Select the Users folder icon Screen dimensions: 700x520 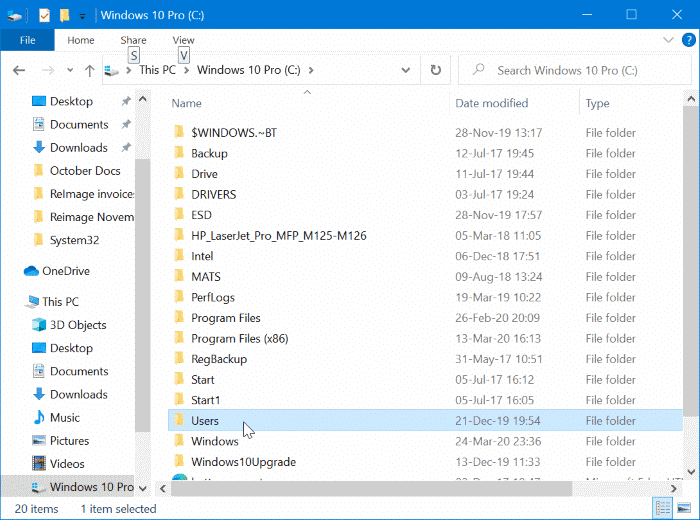pos(179,420)
